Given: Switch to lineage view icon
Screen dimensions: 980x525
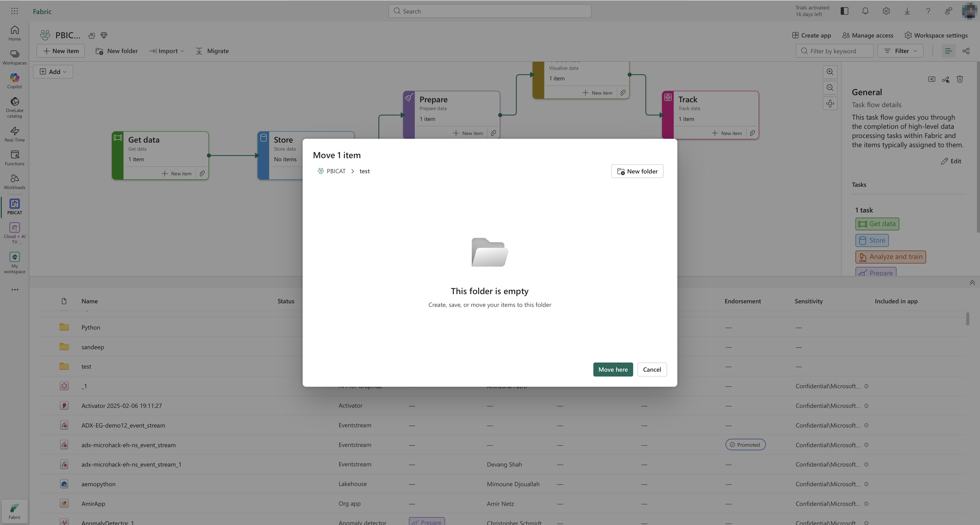Looking at the screenshot, I should (x=966, y=51).
